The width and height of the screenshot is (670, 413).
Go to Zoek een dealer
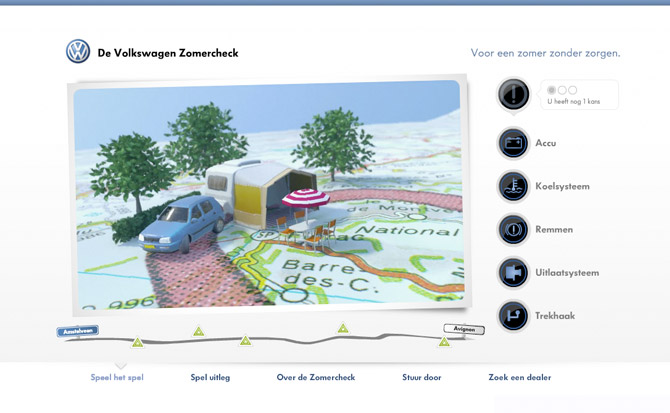(x=520, y=377)
